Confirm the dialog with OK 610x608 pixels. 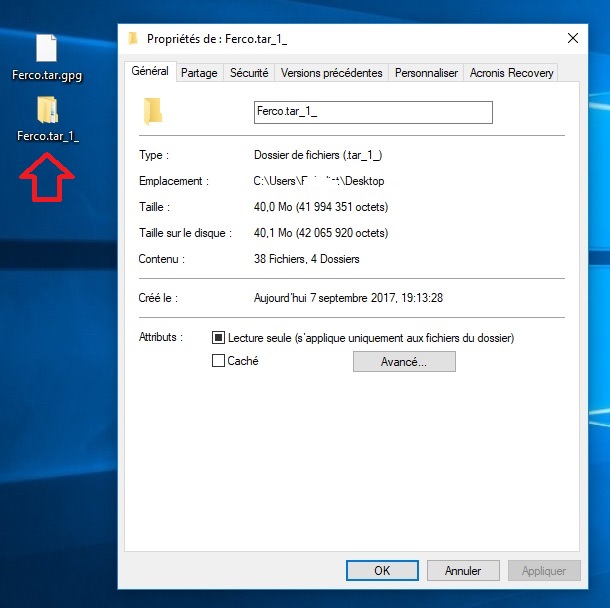click(x=382, y=571)
